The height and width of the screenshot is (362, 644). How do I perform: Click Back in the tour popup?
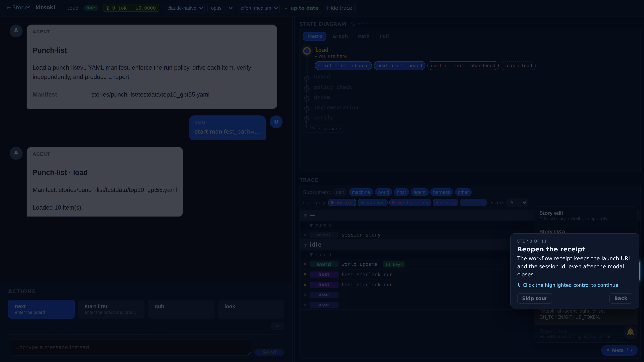(x=620, y=298)
